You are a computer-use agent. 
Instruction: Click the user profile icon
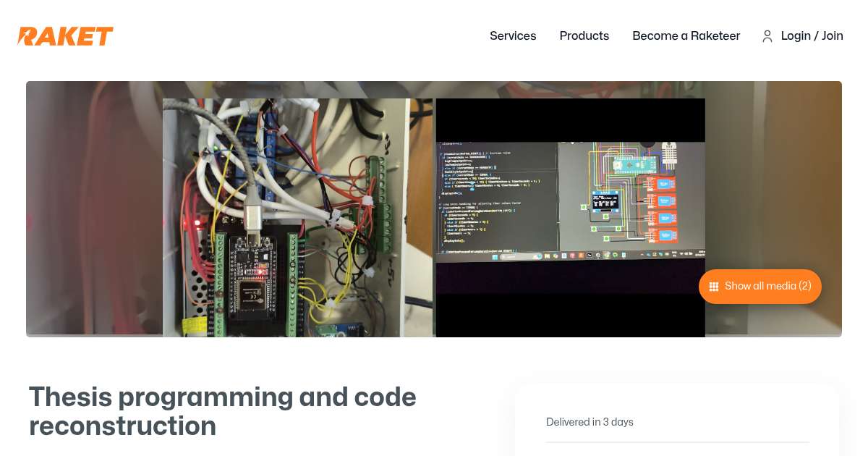coord(767,36)
